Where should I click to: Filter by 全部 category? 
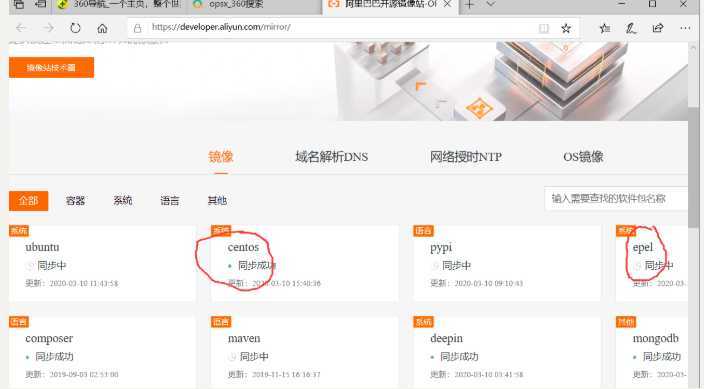(x=28, y=200)
